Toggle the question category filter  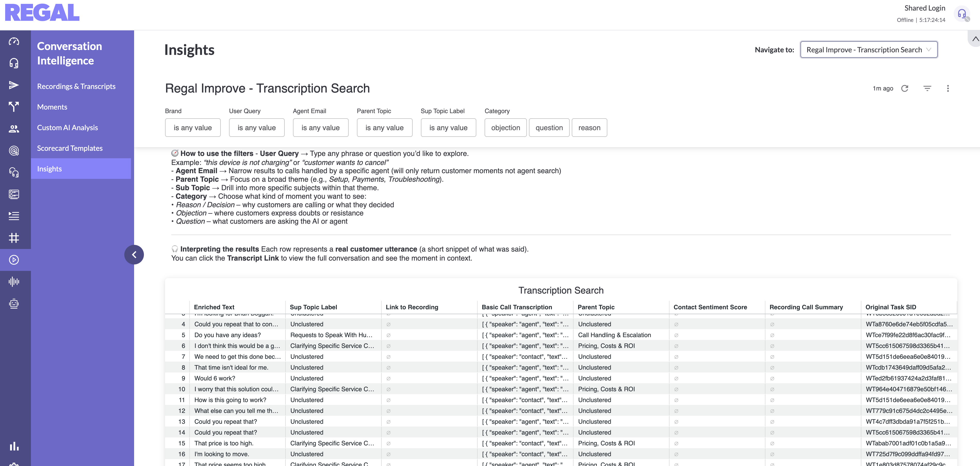pyautogui.click(x=549, y=128)
